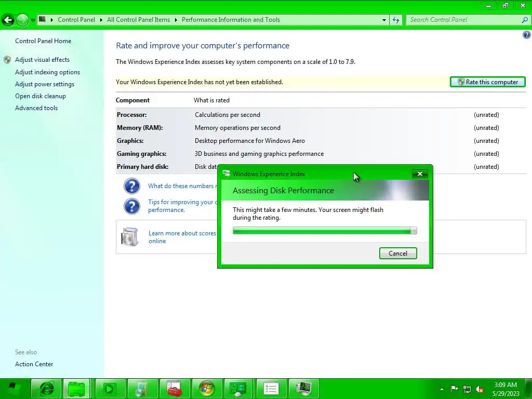Click the Show desktop strip at taskbar end
Screen dimensions: 532x399
coord(529,389)
